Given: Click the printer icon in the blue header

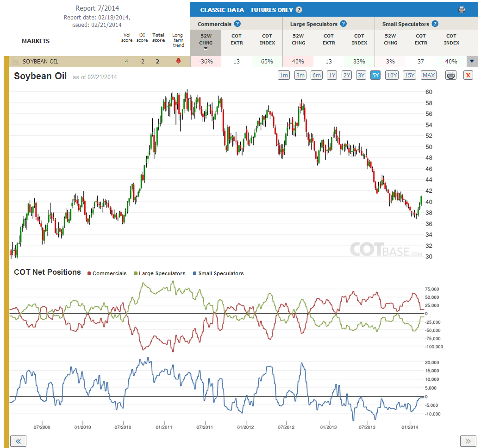Looking at the screenshot, I should (462, 10).
